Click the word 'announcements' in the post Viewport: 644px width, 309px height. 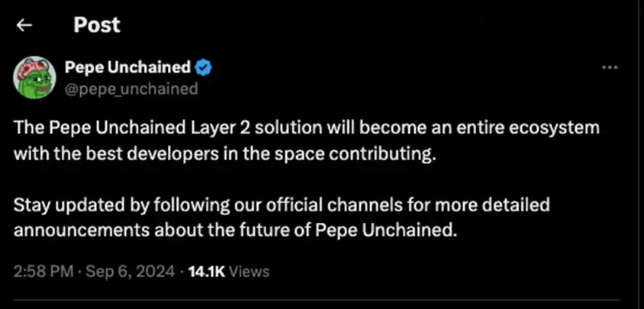pos(70,227)
